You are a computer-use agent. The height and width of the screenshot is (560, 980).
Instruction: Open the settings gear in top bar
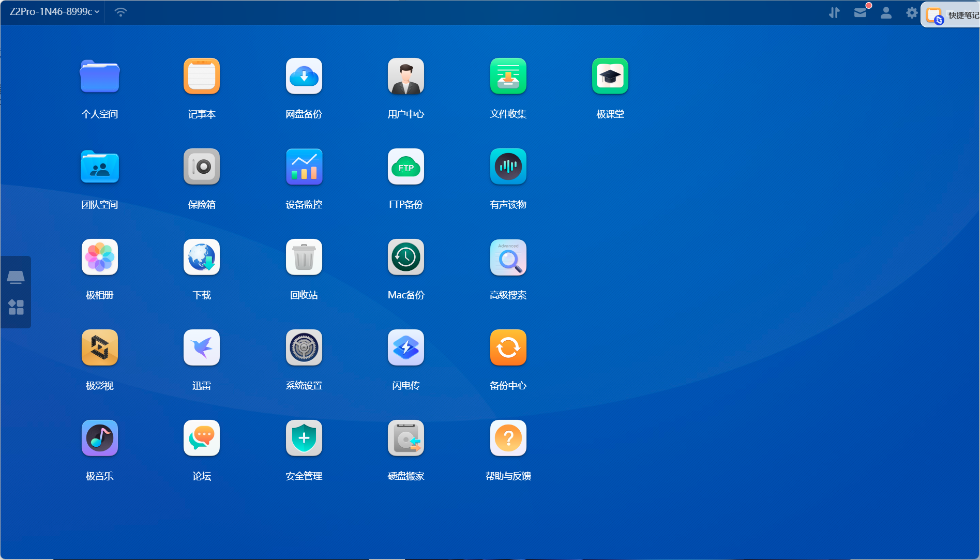912,13
